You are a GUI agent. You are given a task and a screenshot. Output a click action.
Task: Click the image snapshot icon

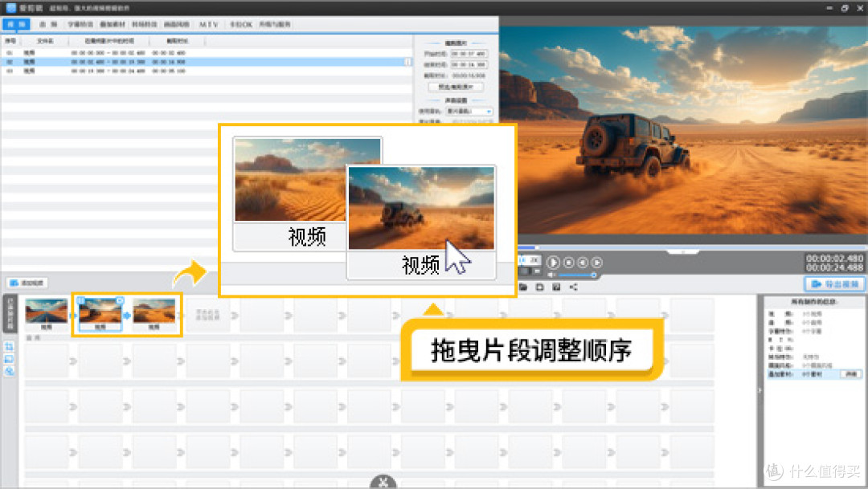(556, 287)
